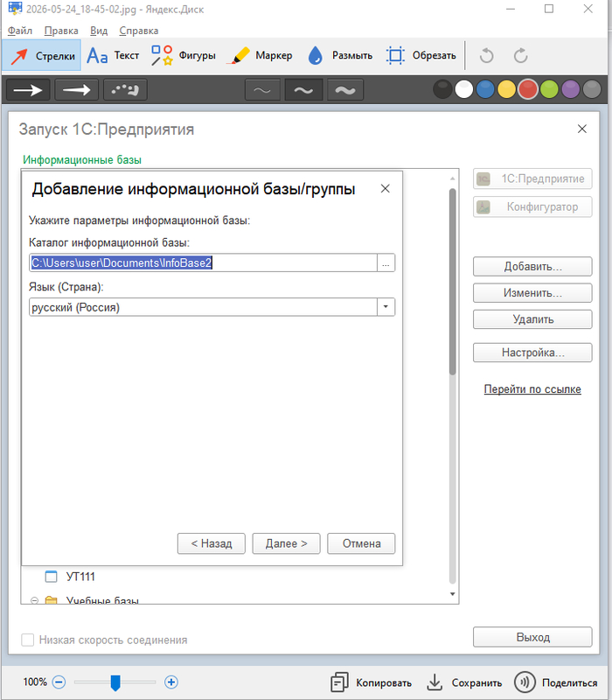
Task: Click the Каталог информационной базы path field
Action: 204,263
